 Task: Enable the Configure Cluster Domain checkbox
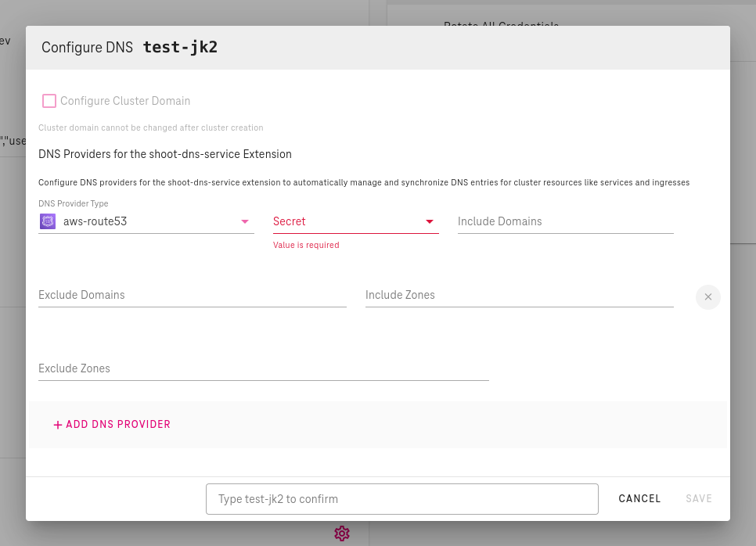pyautogui.click(x=49, y=101)
